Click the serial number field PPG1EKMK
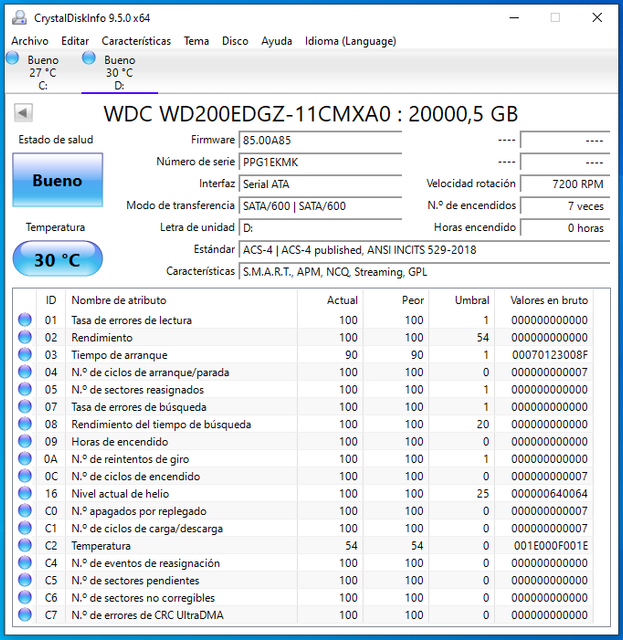 tap(320, 162)
